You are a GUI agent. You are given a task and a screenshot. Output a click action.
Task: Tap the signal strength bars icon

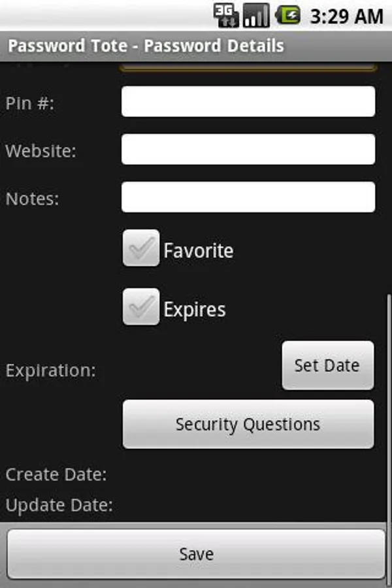pyautogui.click(x=256, y=15)
